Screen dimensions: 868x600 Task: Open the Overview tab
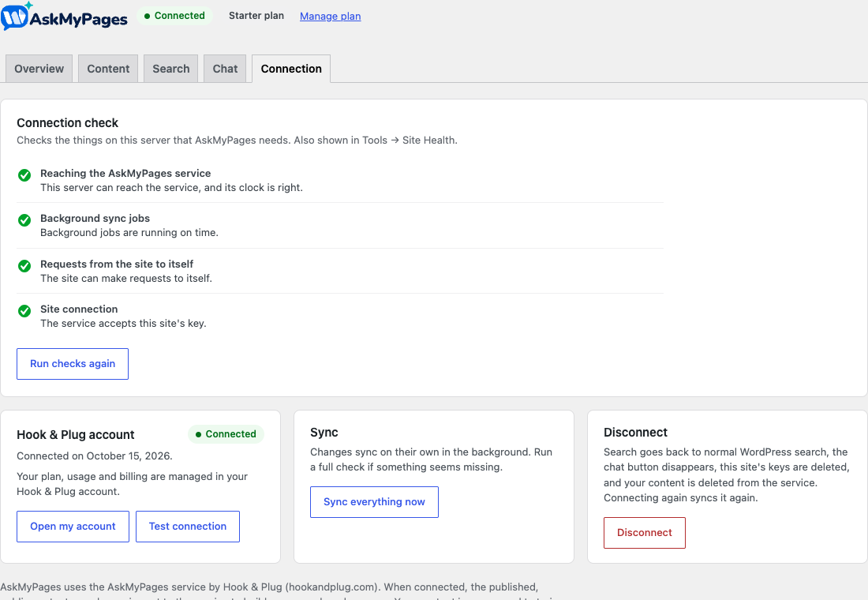click(x=39, y=69)
